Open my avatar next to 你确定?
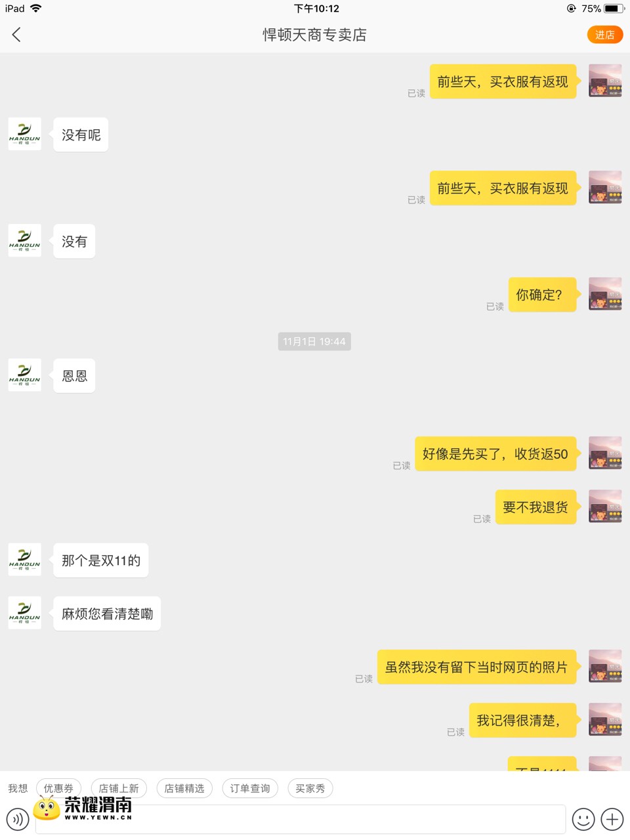The image size is (630, 840). pos(605,293)
